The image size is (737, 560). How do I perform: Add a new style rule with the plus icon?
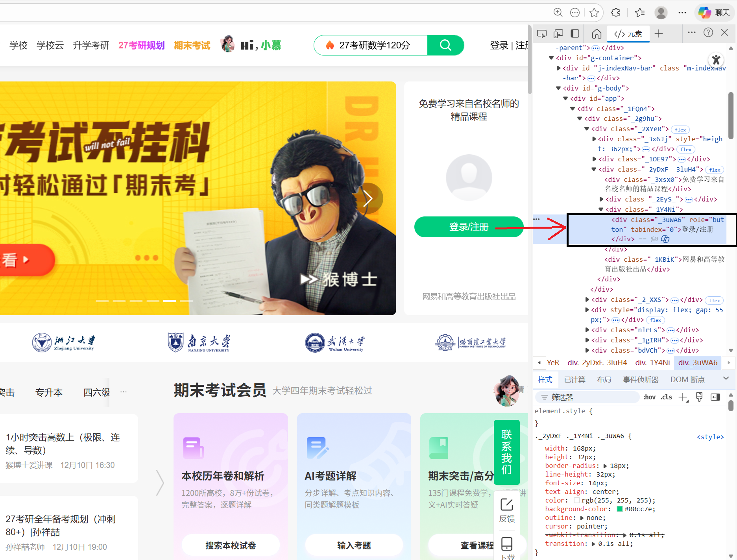point(683,397)
